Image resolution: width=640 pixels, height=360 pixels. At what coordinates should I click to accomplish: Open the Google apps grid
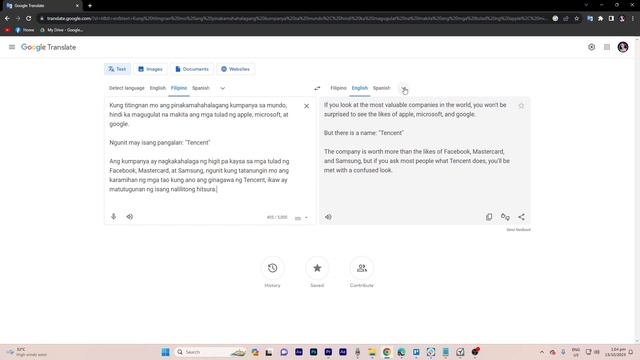click(607, 47)
